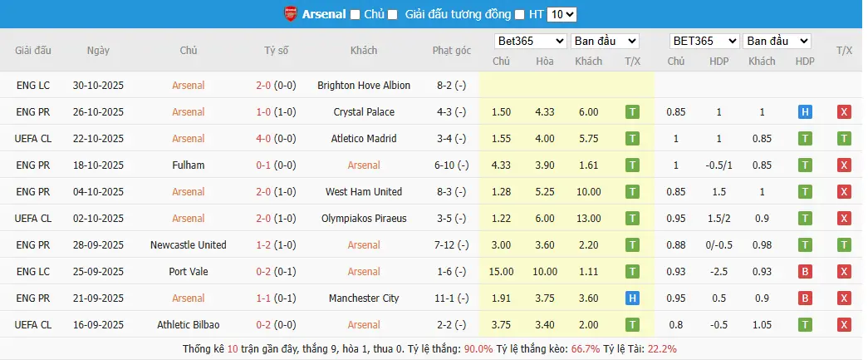868x360 pixels.
Task: Click green T badge in Crystal Palace row
Action: (x=632, y=112)
